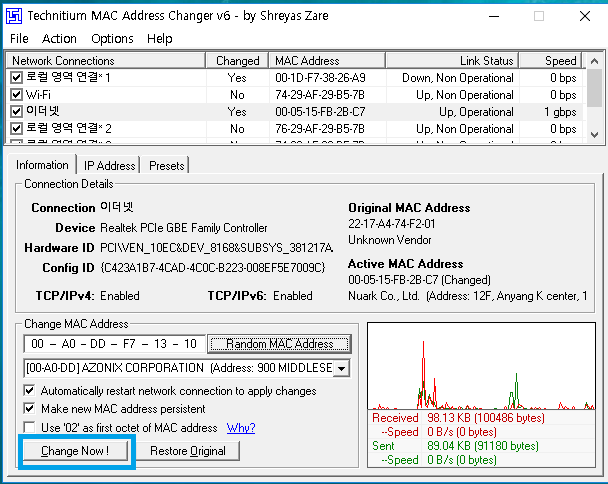Open the Help menu
This screenshot has height=484, width=608.
pyautogui.click(x=159, y=39)
